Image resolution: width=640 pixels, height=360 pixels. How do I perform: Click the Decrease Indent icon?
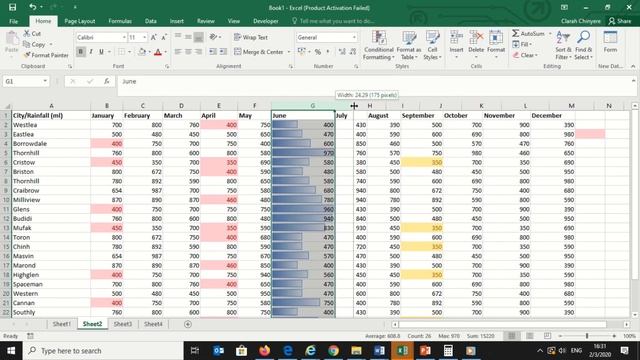tap(213, 52)
